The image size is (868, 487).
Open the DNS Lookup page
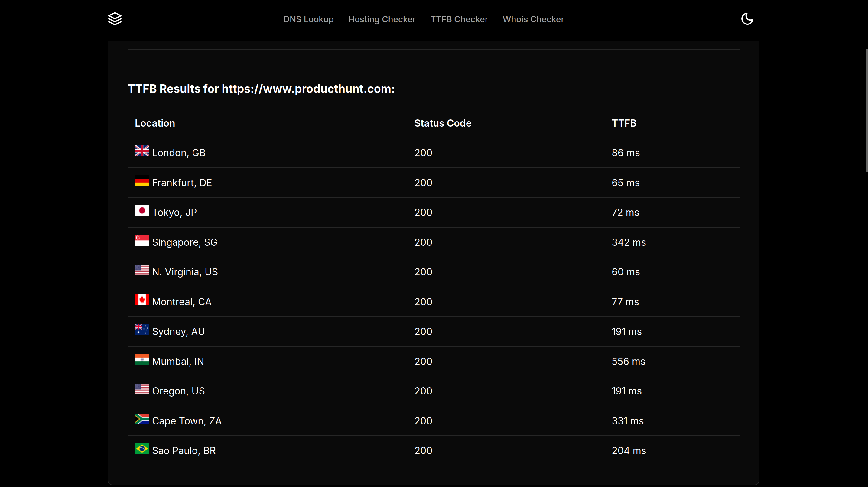point(308,19)
